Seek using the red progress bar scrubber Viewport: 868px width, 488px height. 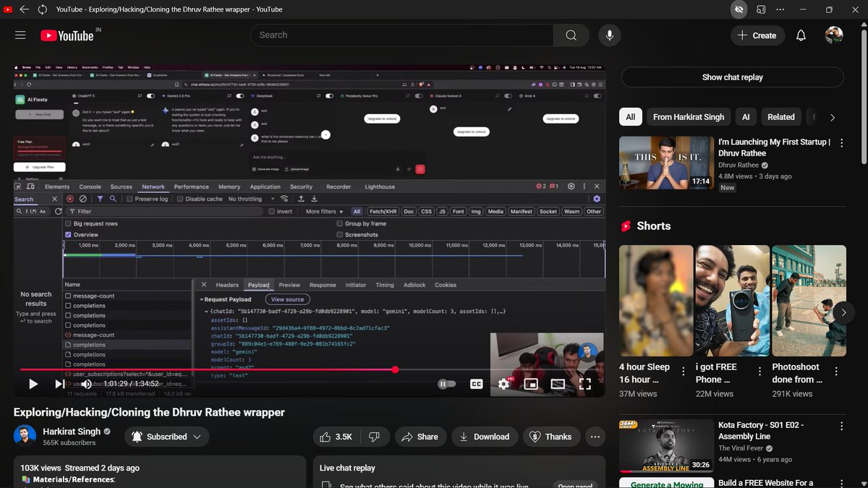(395, 369)
